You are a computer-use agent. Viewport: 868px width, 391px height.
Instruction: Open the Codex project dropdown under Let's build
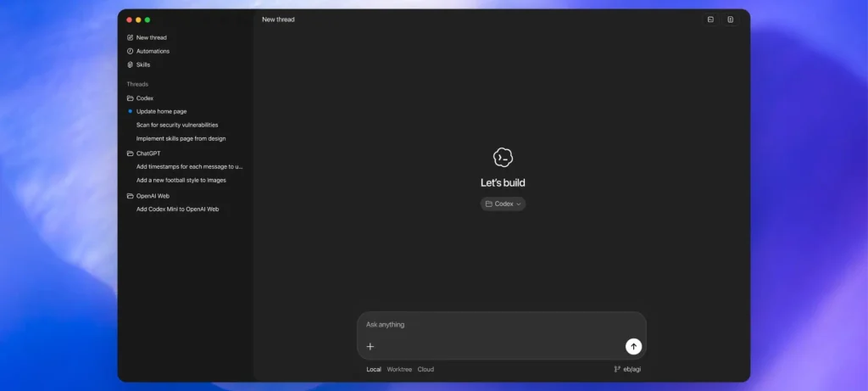click(x=504, y=204)
